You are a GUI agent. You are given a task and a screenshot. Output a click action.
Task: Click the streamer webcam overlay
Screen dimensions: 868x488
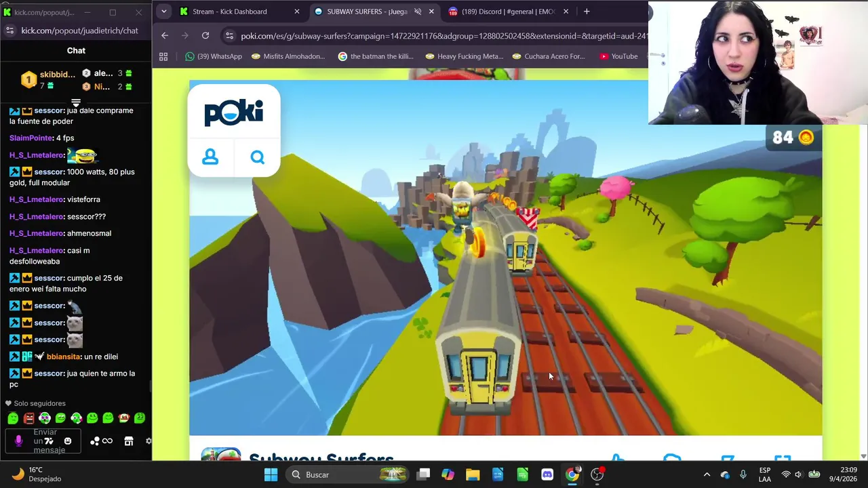pos(758,62)
